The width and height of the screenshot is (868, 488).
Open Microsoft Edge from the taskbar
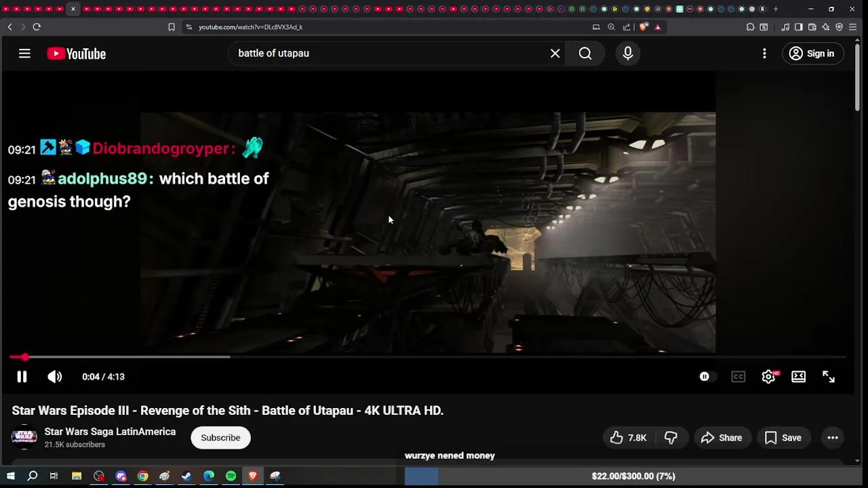[x=209, y=476]
